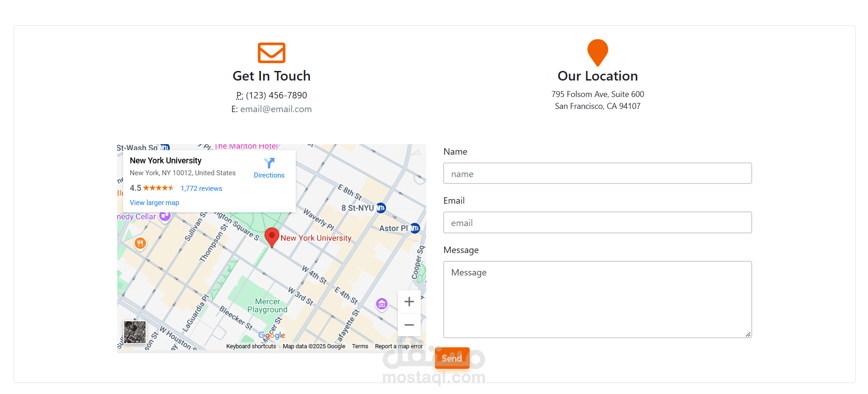
Task: Click the San Francisco, CA 94107 text
Action: (x=597, y=106)
